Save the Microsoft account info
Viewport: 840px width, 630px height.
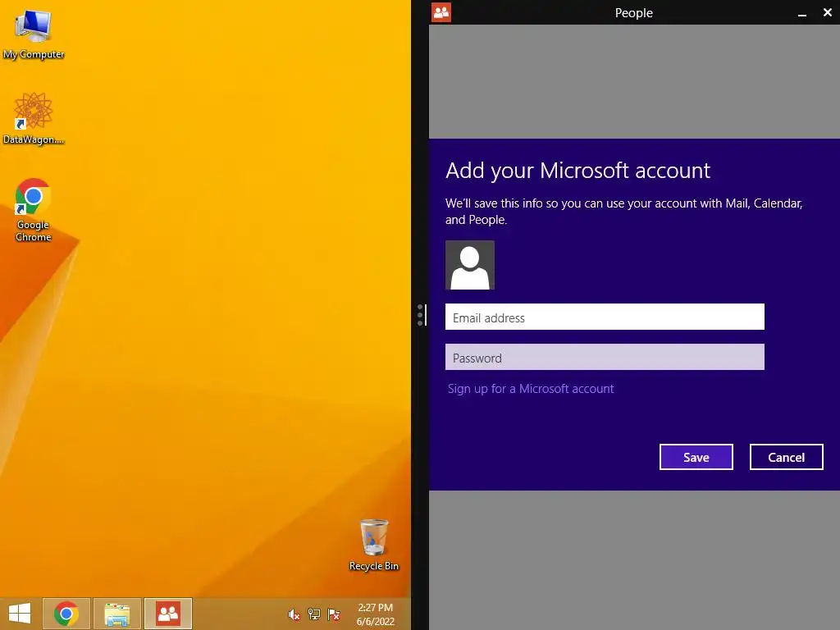coord(696,457)
